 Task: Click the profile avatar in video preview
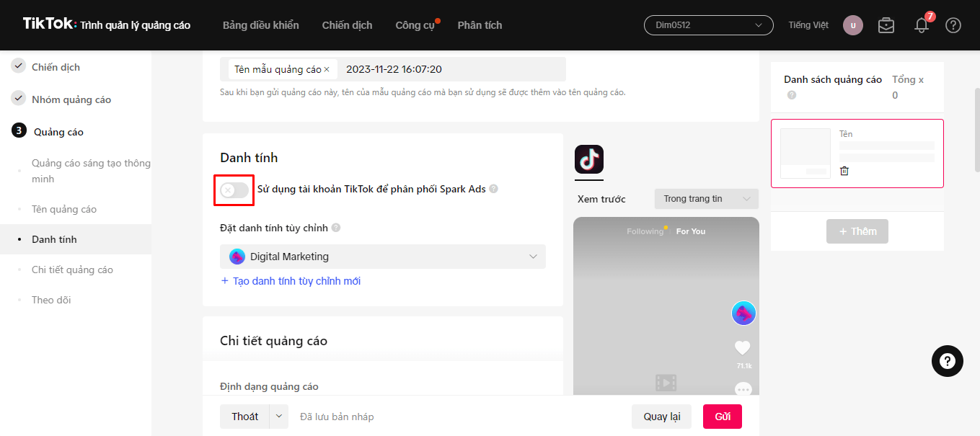[x=743, y=313]
